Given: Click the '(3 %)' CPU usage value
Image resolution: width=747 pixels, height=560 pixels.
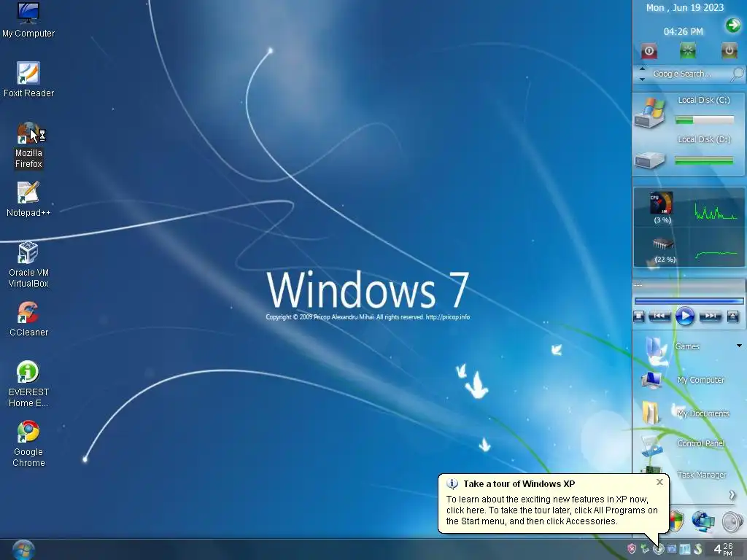Looking at the screenshot, I should tap(662, 220).
